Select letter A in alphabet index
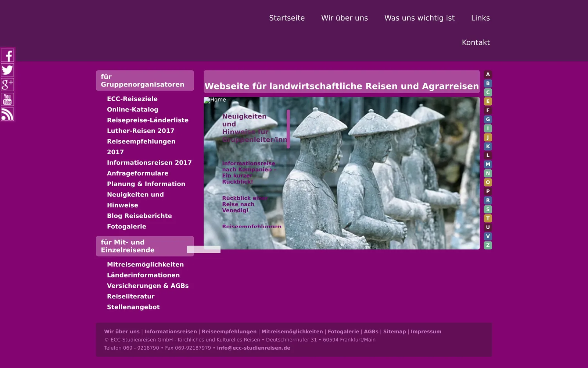 pos(488,74)
